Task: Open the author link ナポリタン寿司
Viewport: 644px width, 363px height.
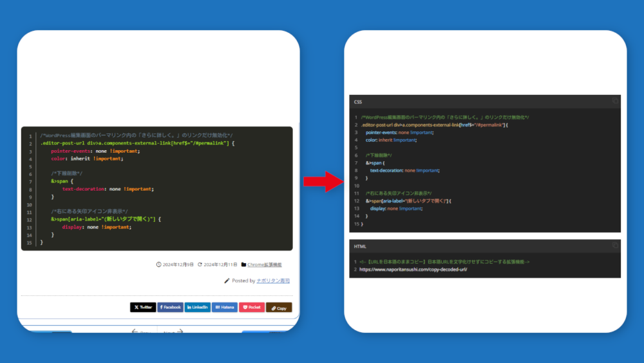Action: [x=273, y=280]
